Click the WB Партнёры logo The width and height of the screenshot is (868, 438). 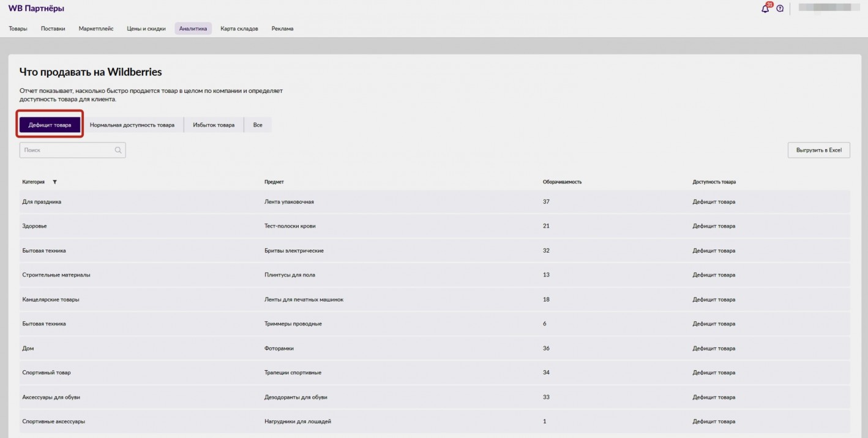coord(37,9)
